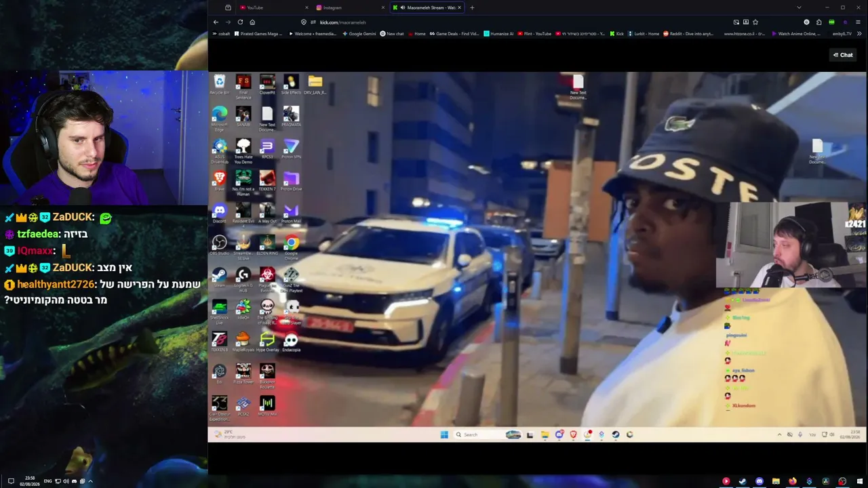
Task: Open the DRV_LAN folder on desktop
Action: click(315, 85)
